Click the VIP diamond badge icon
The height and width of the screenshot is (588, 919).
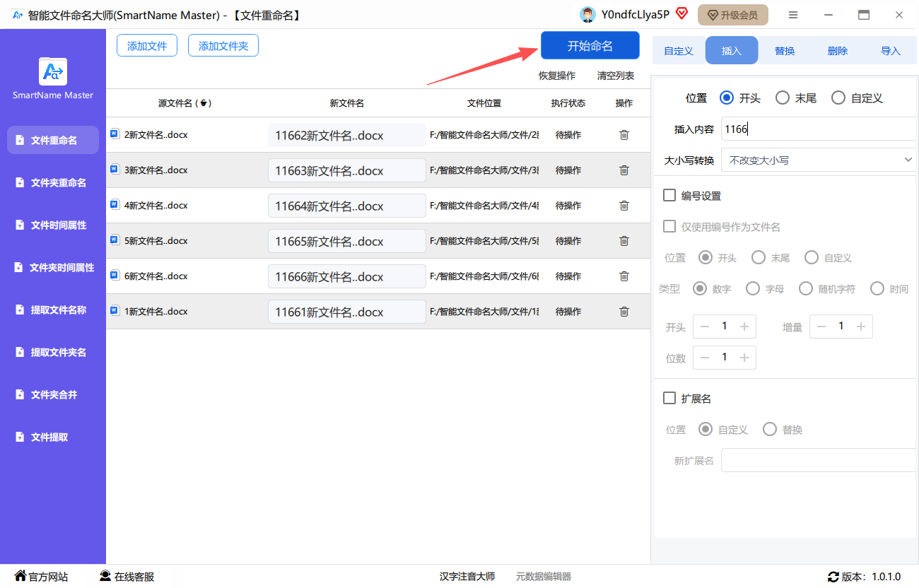pos(681,13)
